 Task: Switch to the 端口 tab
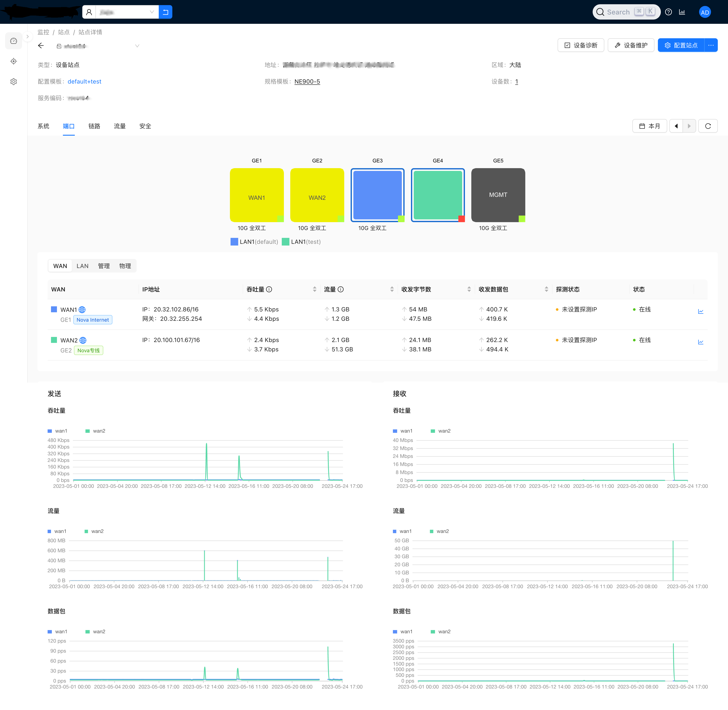tap(69, 126)
